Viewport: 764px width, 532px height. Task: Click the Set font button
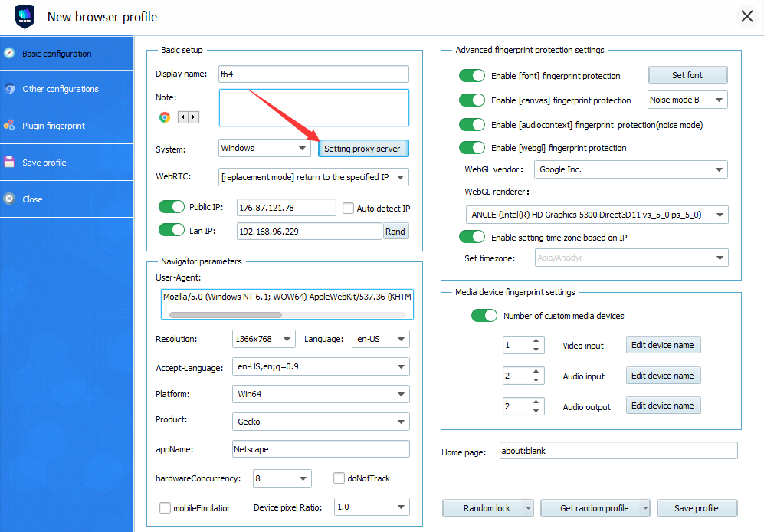687,75
